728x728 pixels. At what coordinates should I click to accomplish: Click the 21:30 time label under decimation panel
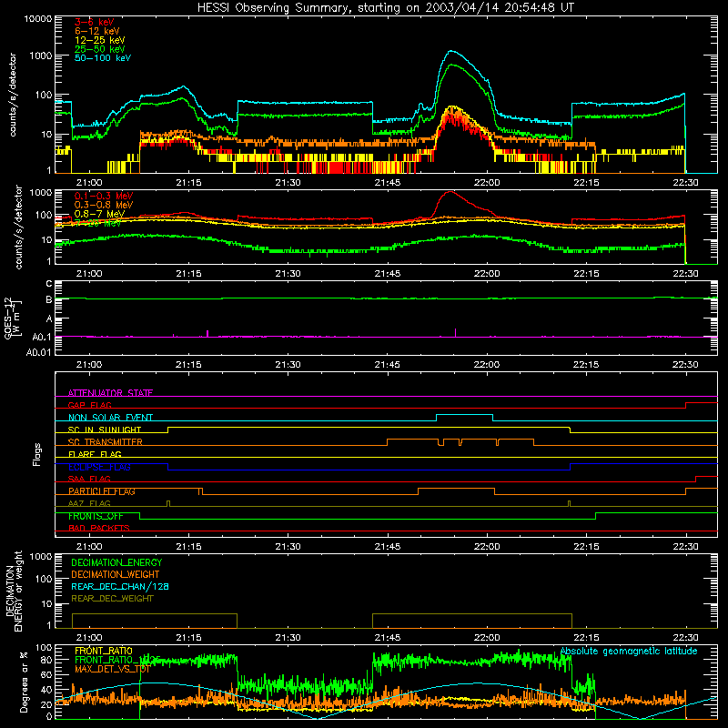288,638
